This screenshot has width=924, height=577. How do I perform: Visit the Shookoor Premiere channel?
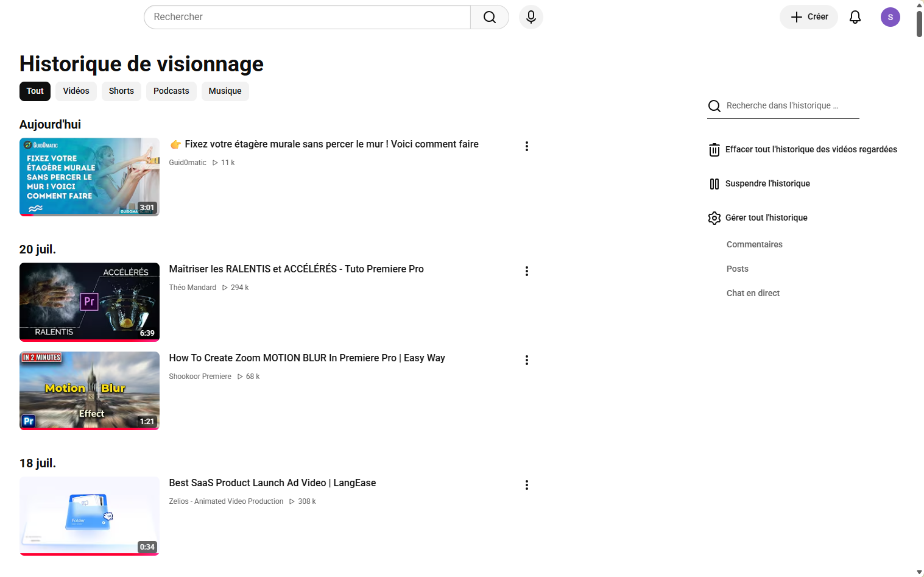click(200, 377)
